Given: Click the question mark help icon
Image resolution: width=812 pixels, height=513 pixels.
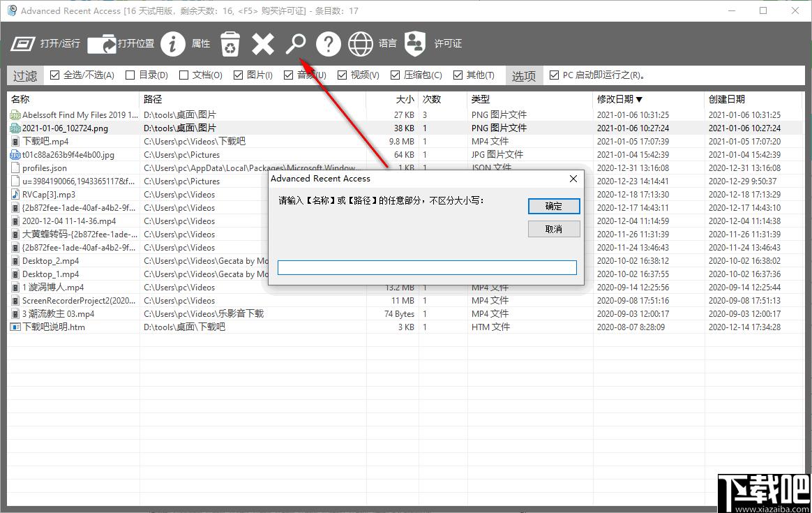Looking at the screenshot, I should (x=329, y=43).
